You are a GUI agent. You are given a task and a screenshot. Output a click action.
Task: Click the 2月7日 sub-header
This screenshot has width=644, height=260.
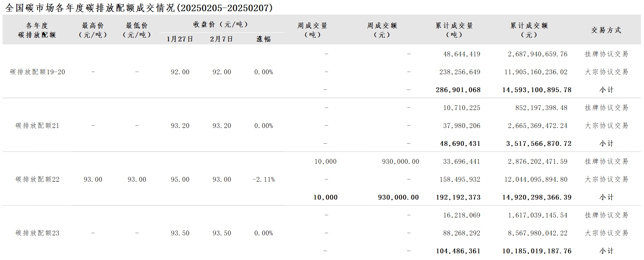[222, 39]
